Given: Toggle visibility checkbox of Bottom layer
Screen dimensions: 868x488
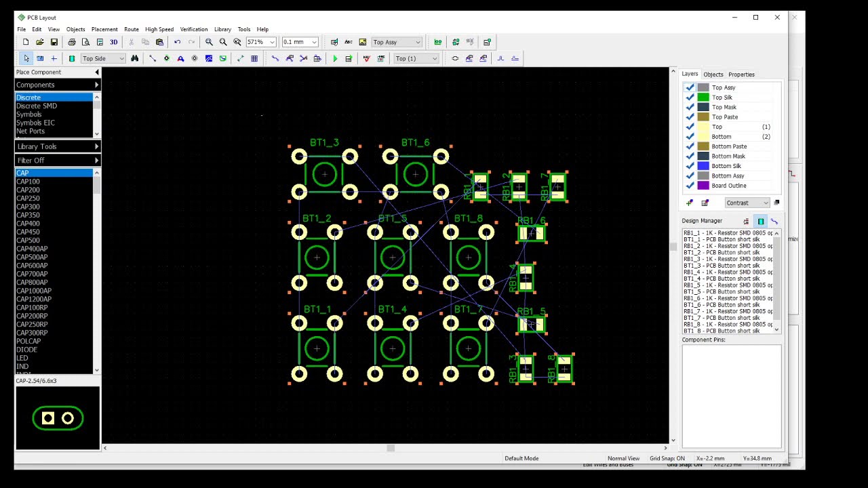Looking at the screenshot, I should 690,136.
